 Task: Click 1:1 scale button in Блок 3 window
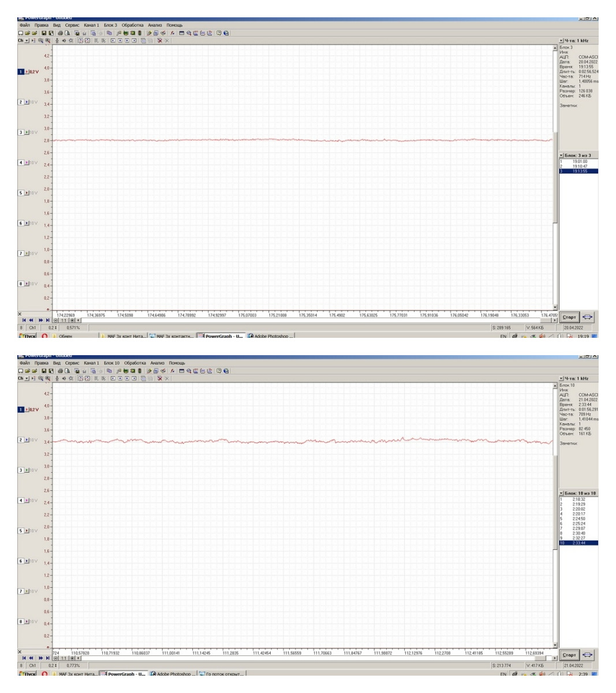64,320
